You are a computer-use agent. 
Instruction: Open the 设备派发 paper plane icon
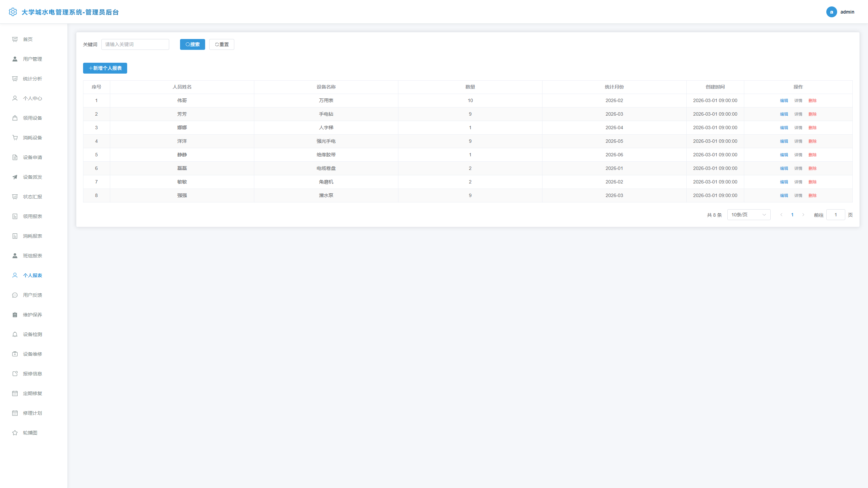[x=15, y=177]
